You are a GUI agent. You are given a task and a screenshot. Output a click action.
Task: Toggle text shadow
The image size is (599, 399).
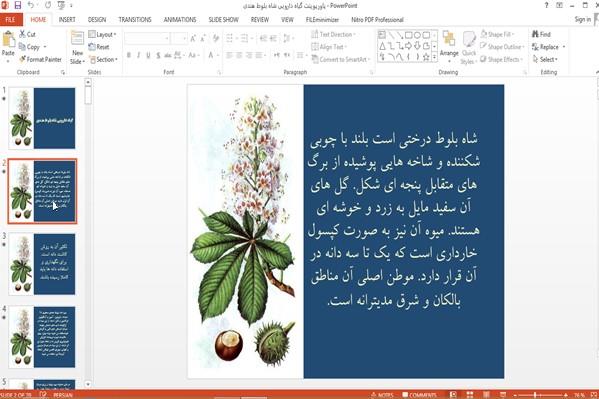(158, 55)
